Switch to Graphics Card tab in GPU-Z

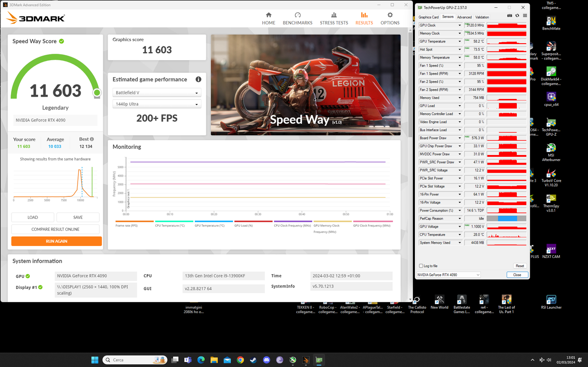click(x=429, y=17)
